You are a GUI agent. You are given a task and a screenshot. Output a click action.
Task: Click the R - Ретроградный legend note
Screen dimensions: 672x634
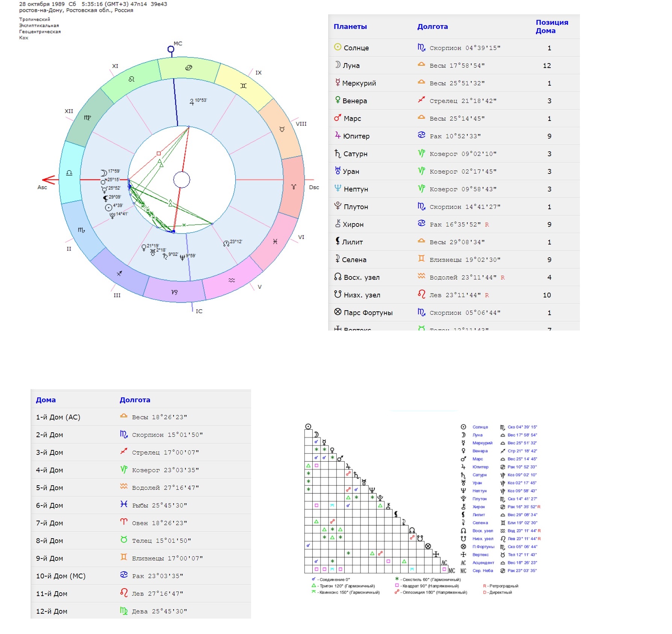(x=501, y=586)
